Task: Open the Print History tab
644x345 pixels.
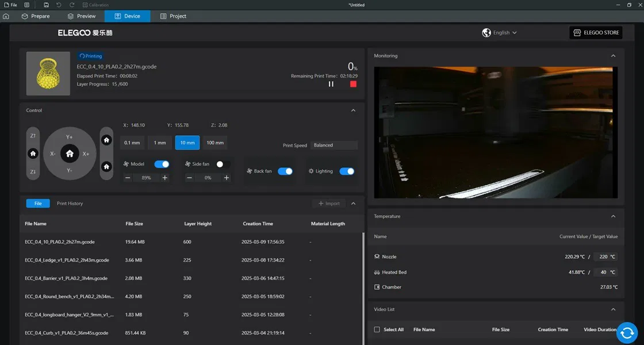Action: point(70,204)
